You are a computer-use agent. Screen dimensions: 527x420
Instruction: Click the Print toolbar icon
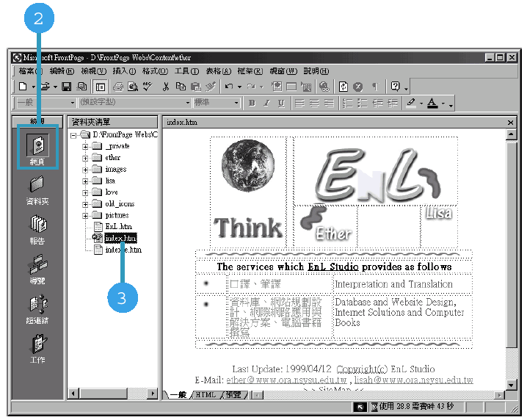(118, 87)
